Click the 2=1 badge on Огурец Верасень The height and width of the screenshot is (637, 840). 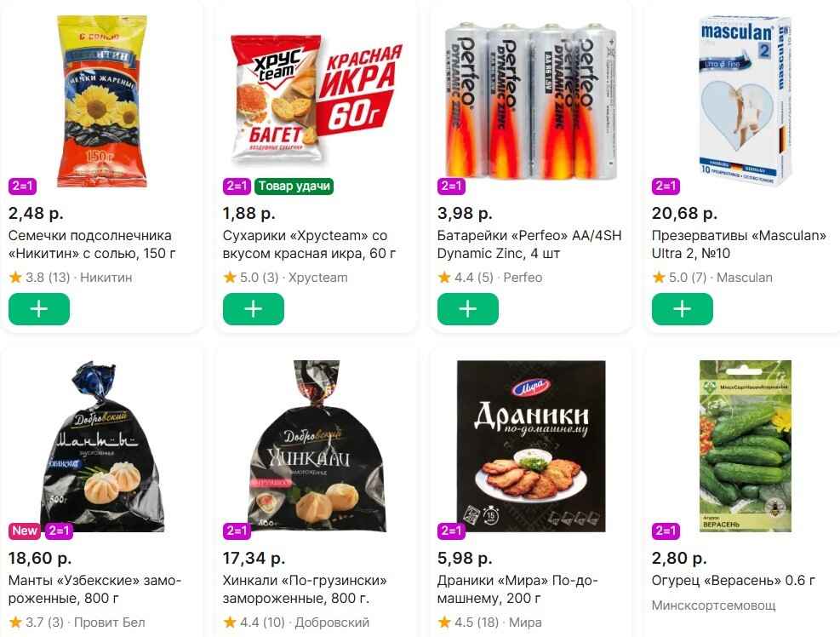pyautogui.click(x=666, y=531)
